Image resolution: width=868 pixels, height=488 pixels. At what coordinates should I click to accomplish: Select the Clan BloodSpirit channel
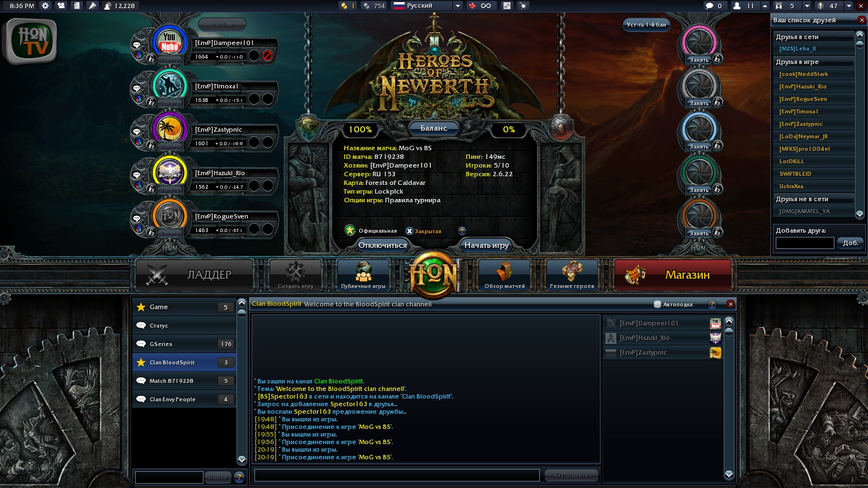click(184, 362)
